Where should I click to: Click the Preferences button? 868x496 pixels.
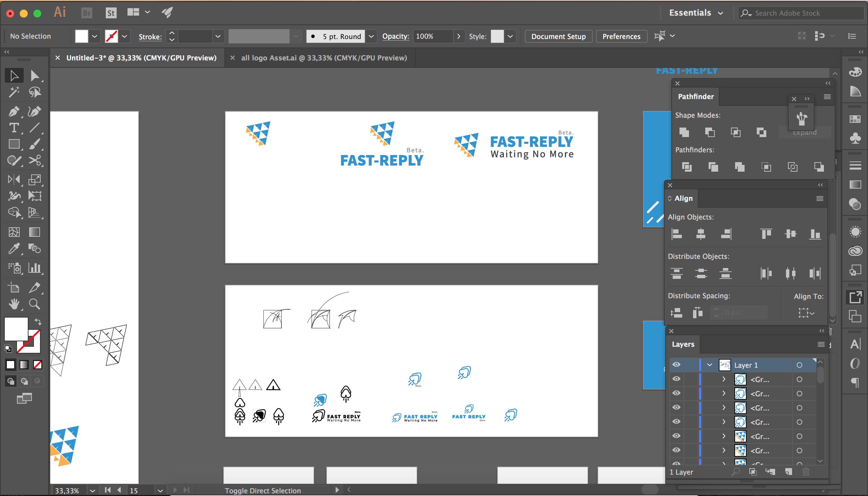(x=621, y=36)
